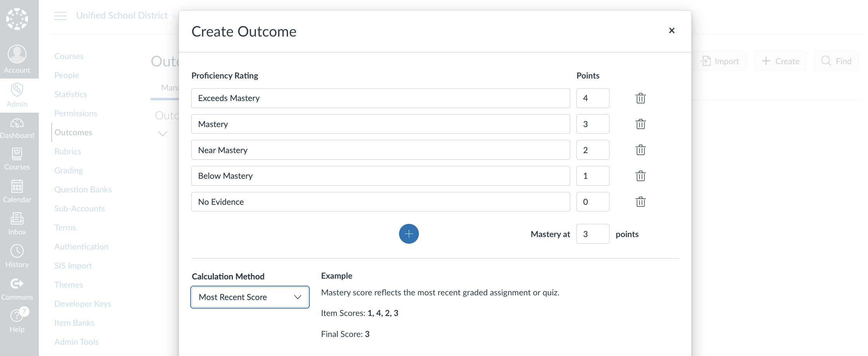The image size is (868, 356).
Task: Open the Inbox icon
Action: (x=17, y=223)
